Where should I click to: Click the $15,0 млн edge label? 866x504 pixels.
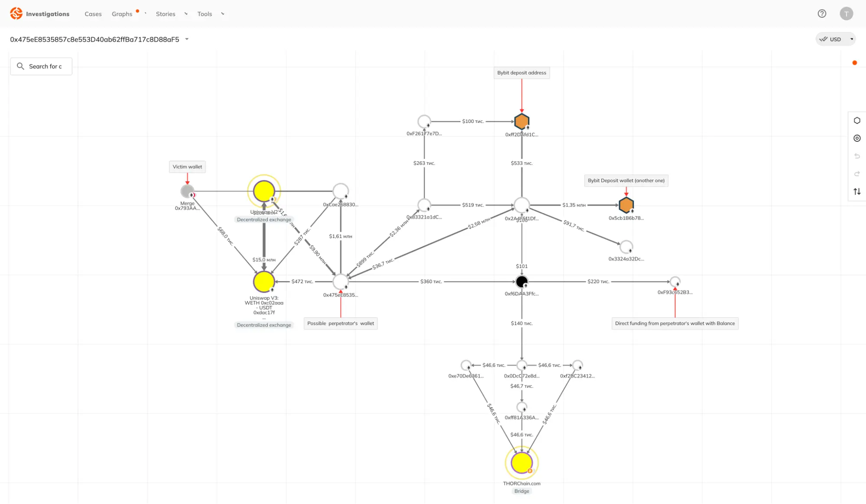point(264,260)
